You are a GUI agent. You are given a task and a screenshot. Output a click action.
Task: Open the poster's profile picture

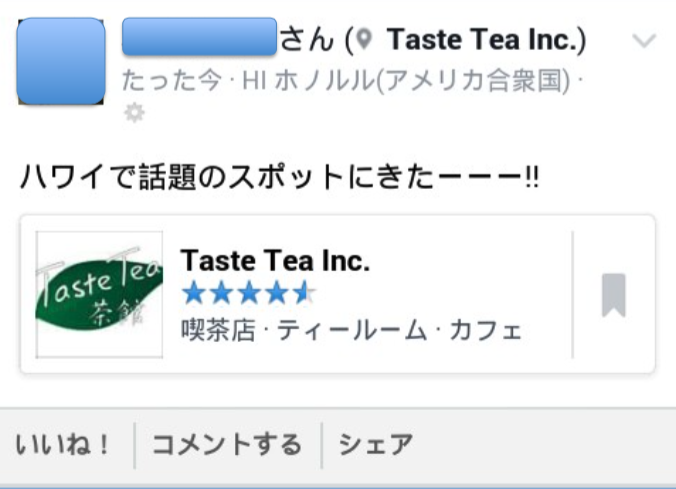click(x=61, y=61)
